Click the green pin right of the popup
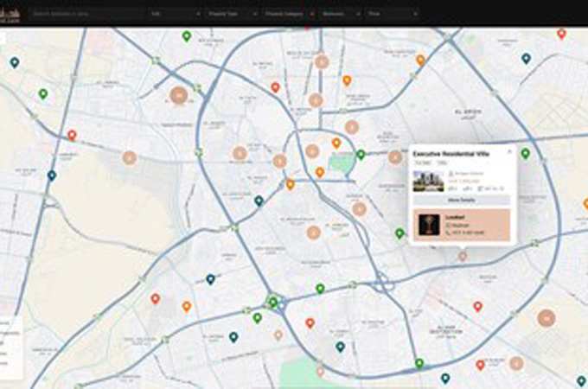 (x=525, y=154)
